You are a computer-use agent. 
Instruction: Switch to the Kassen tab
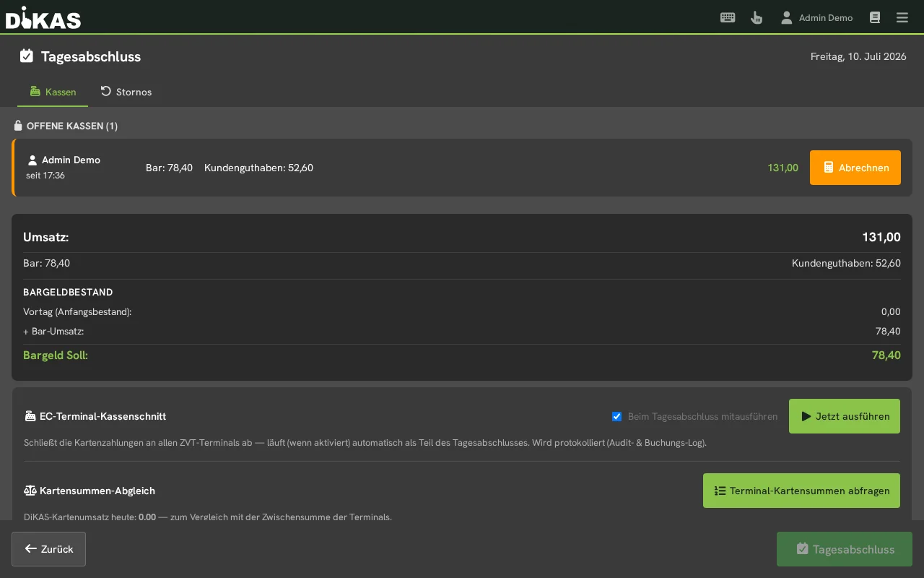(x=53, y=92)
